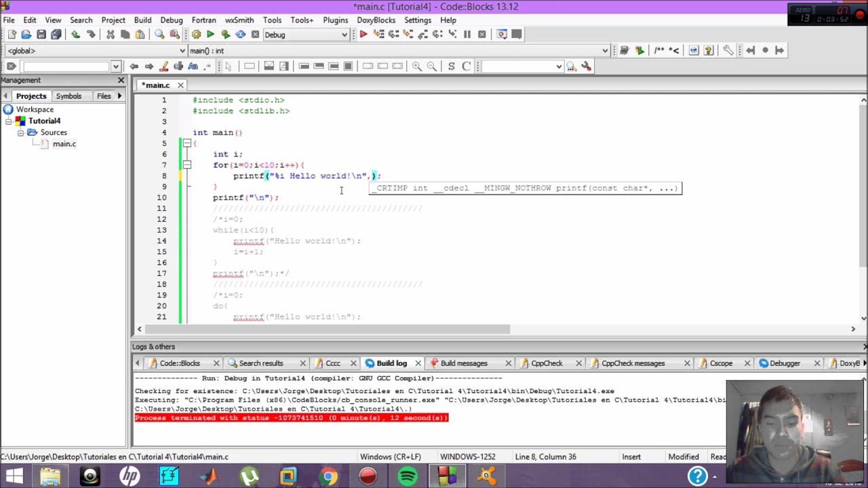Open the DoxyBlocks menu

376,20
